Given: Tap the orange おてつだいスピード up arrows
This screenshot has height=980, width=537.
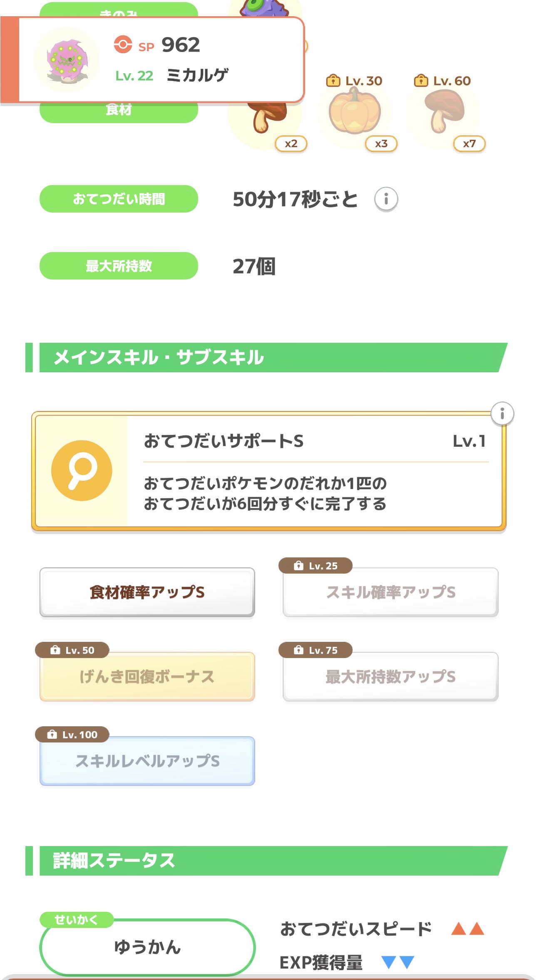Looking at the screenshot, I should [x=467, y=929].
